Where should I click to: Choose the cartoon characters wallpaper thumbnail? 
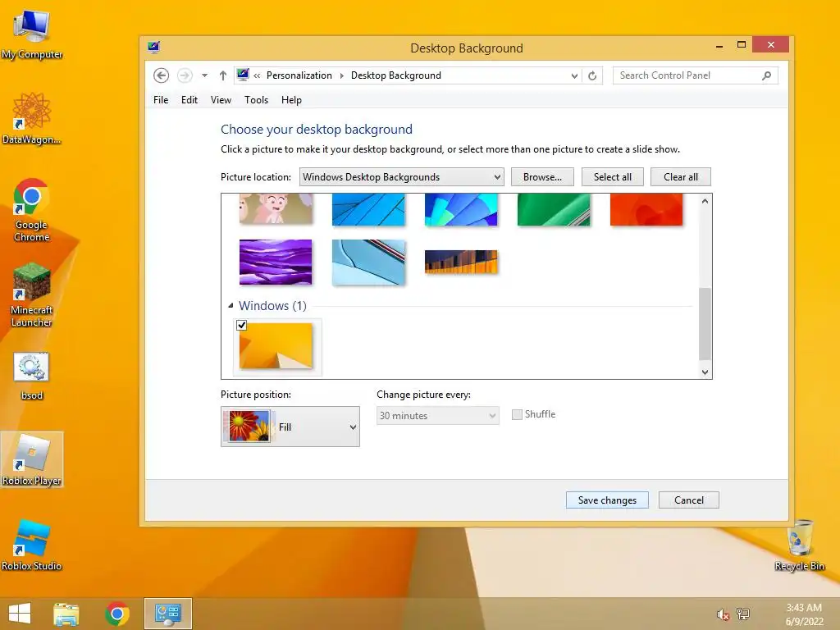[x=276, y=209]
